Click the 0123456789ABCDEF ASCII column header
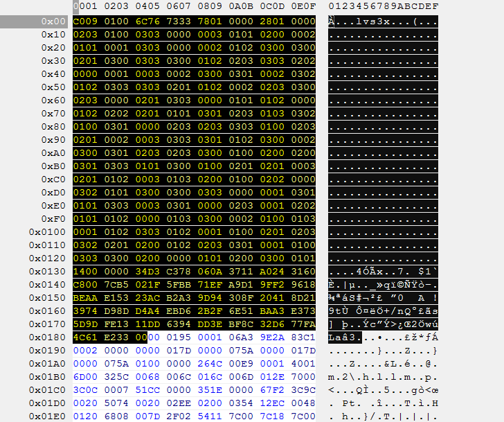The height and width of the screenshot is (422, 504). (383, 6)
